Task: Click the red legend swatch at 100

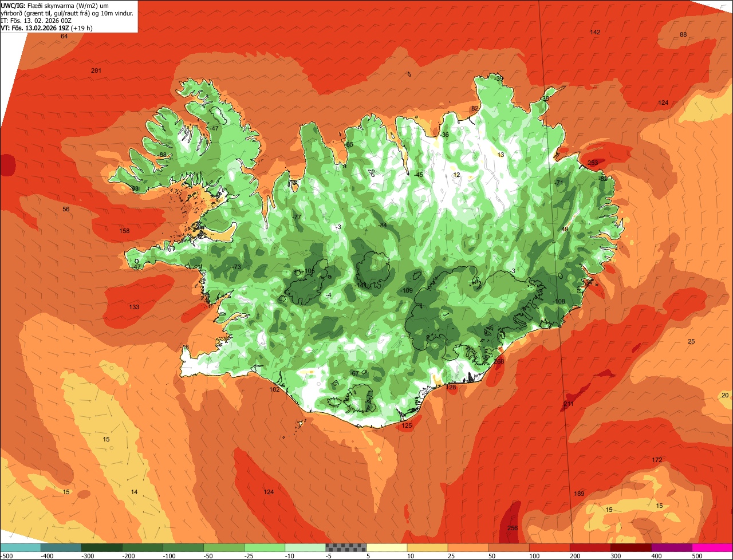Action: pyautogui.click(x=549, y=547)
